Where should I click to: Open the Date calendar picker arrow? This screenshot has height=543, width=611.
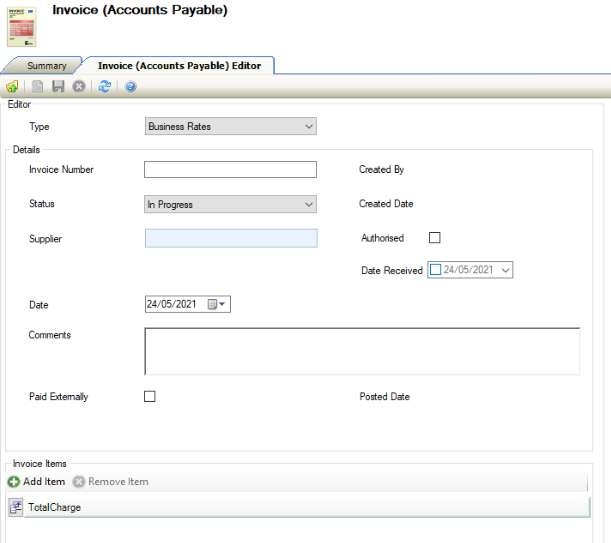tap(221, 304)
